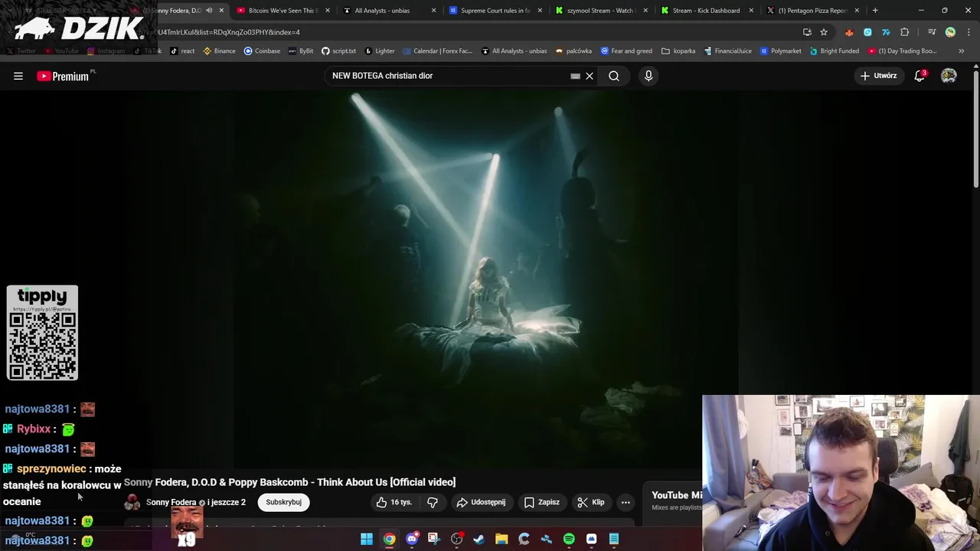Viewport: 980px width, 551px height.
Task: Switch to Supreme Court rules tab
Action: click(x=495, y=11)
